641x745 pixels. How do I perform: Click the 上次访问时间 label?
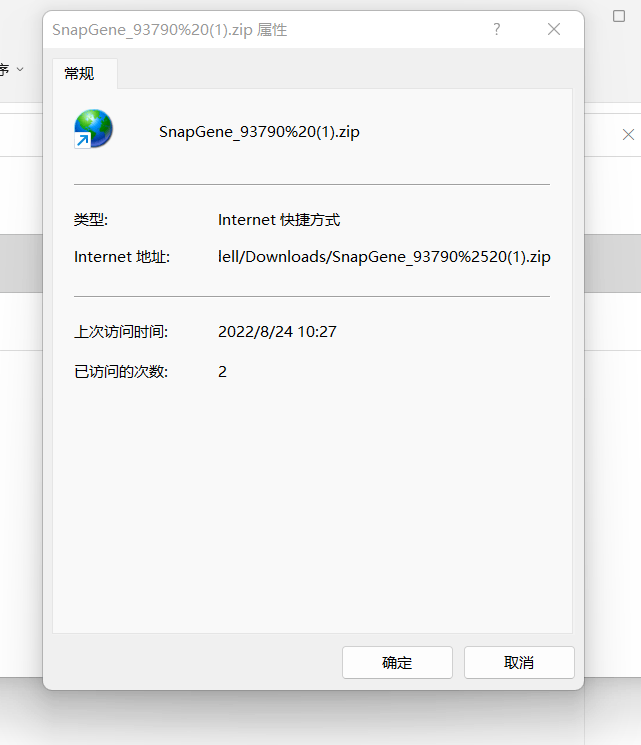coord(121,332)
